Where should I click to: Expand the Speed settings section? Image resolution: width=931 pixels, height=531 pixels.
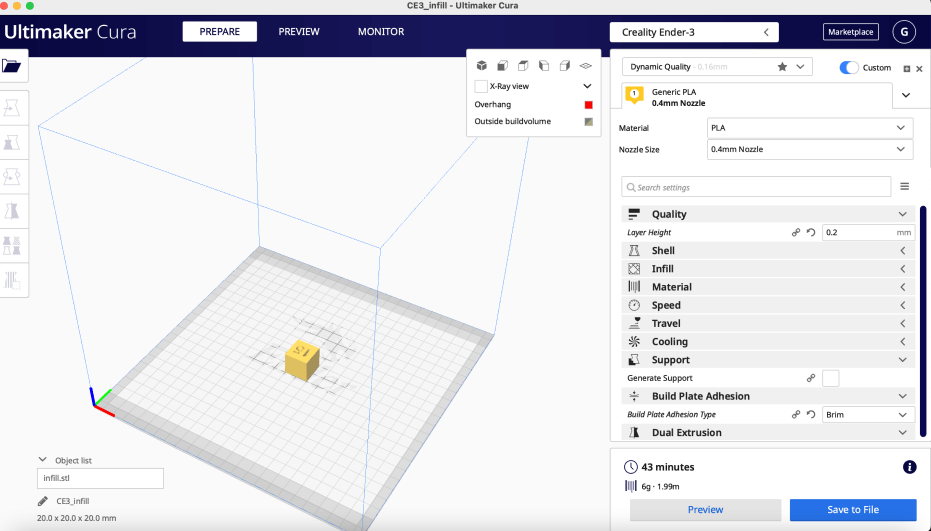click(x=768, y=305)
